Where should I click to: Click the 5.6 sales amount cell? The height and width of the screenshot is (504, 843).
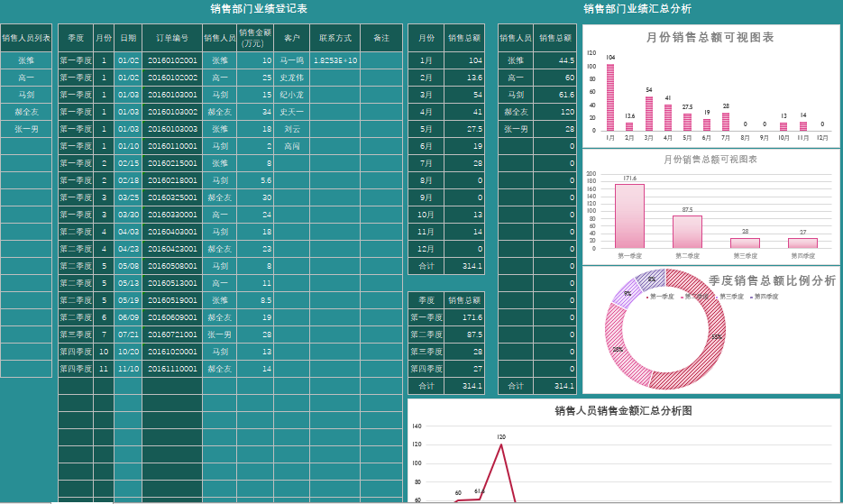[255, 180]
